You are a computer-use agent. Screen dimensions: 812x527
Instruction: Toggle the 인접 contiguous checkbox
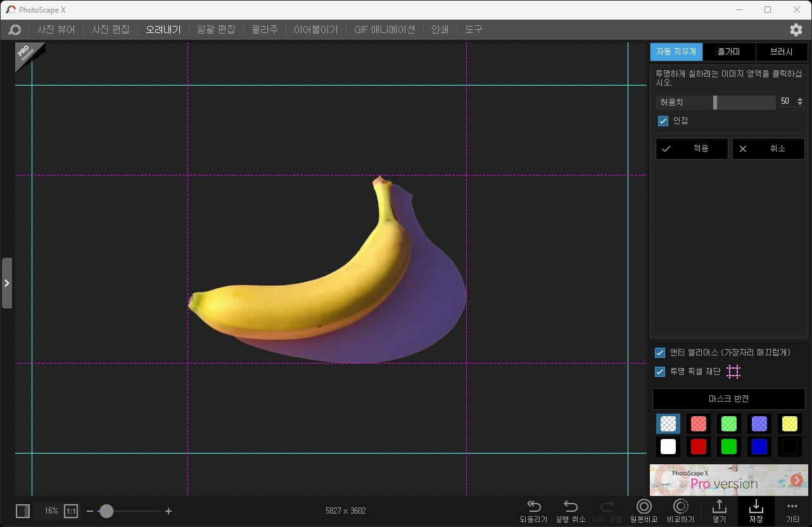663,120
